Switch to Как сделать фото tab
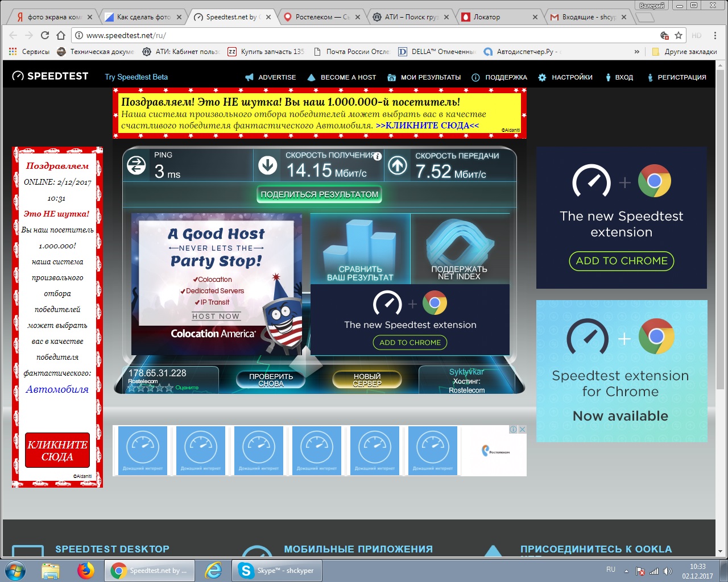The width and height of the screenshot is (728, 582). click(x=143, y=17)
